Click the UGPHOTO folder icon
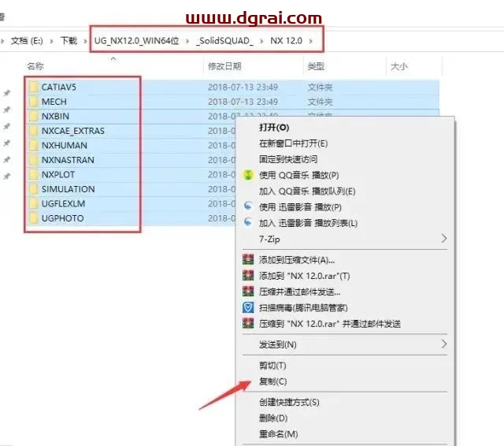 pos(33,218)
